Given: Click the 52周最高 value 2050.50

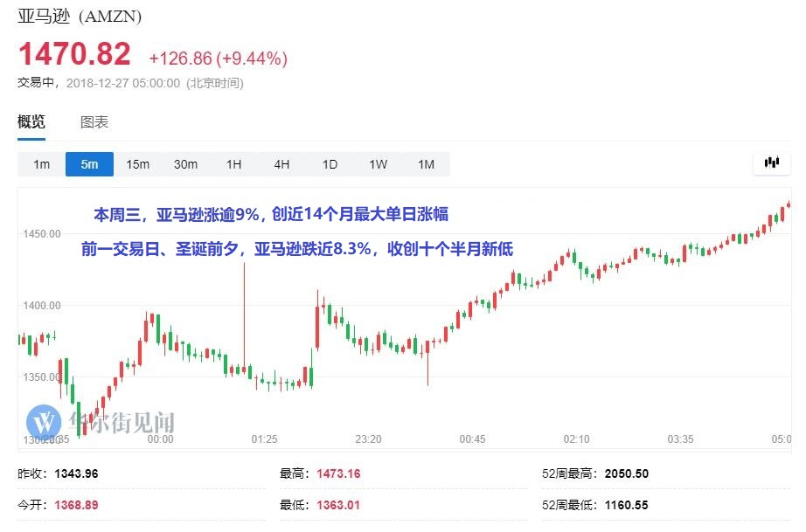Looking at the screenshot, I should point(627,473).
